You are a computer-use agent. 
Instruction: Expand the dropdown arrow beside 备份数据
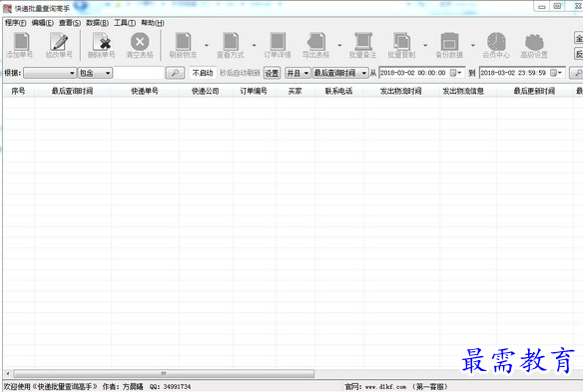(x=473, y=45)
